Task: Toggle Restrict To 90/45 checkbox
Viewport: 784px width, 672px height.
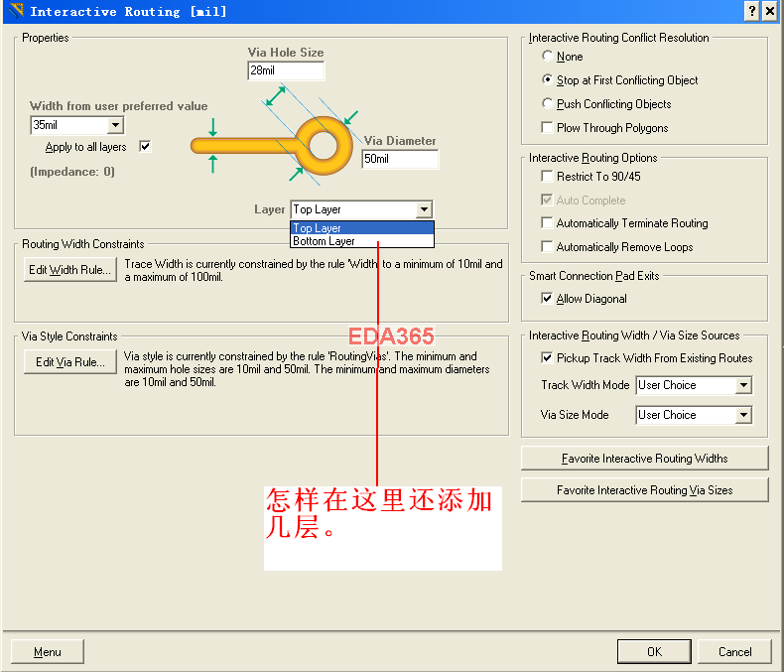Action: [548, 176]
